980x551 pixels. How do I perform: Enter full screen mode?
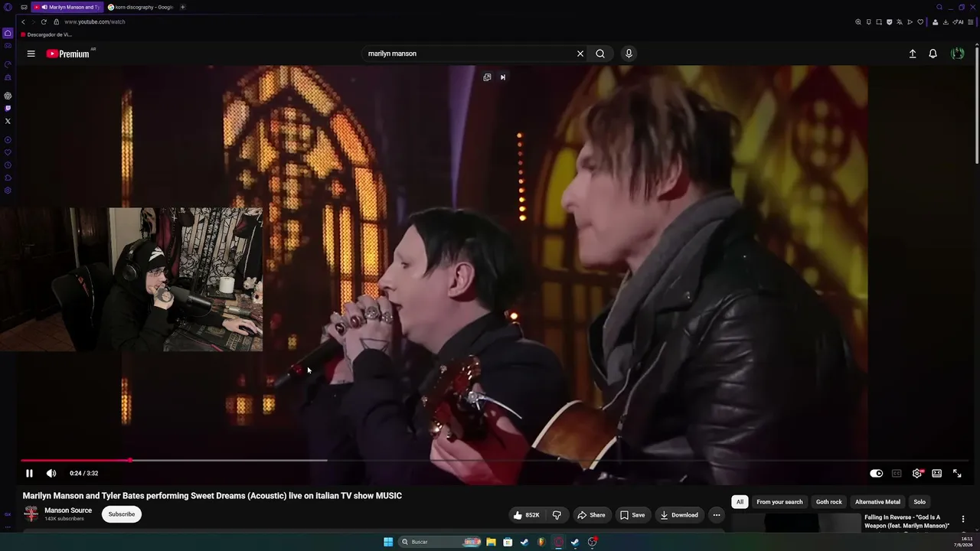(957, 473)
